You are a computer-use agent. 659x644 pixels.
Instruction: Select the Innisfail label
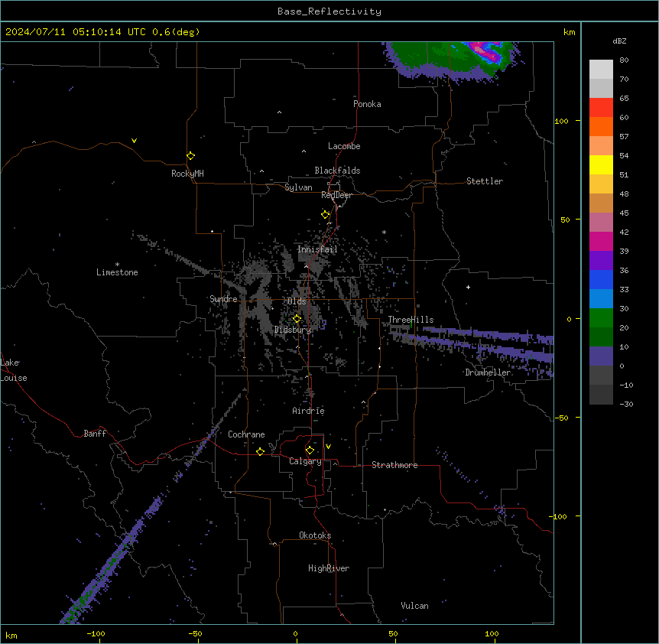click(x=317, y=249)
